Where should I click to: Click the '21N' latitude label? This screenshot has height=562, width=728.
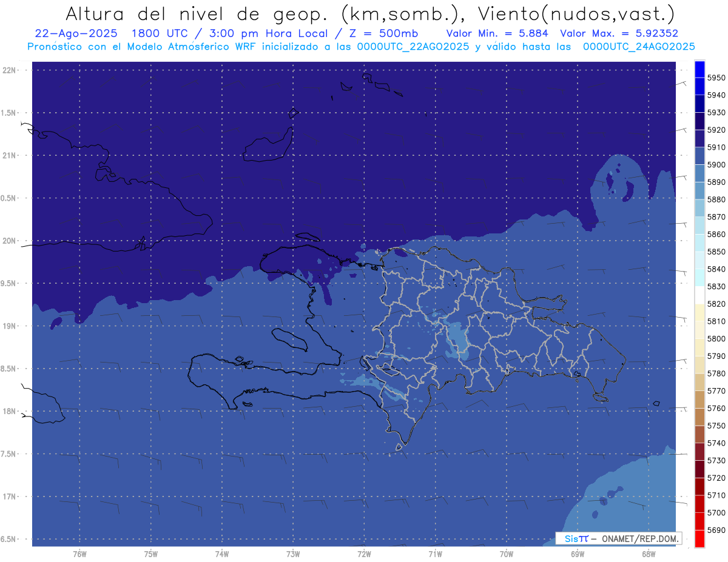[x=10, y=156]
